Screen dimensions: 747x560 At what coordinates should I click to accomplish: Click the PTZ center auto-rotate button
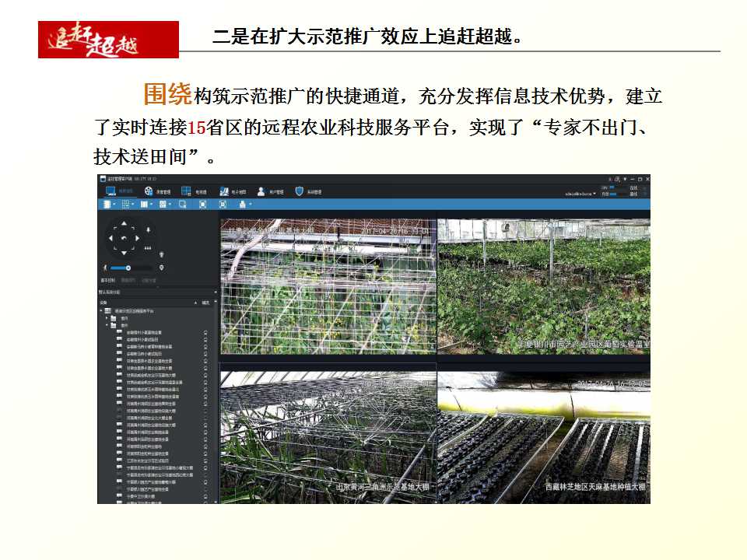pyautogui.click(x=123, y=238)
